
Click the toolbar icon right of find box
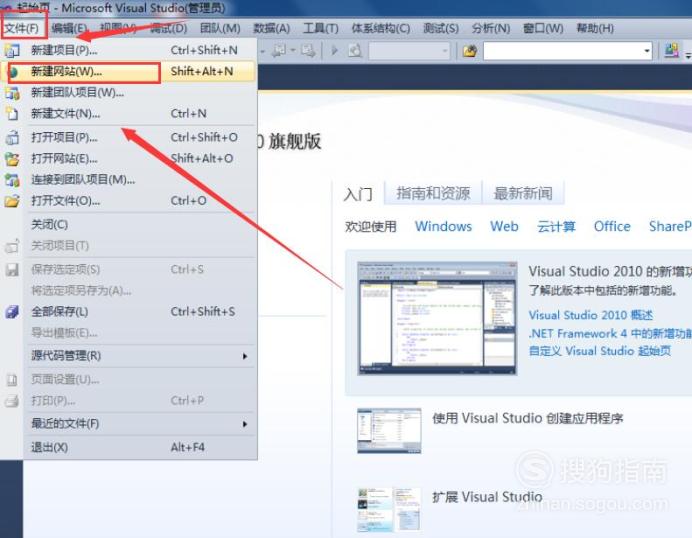(671, 51)
